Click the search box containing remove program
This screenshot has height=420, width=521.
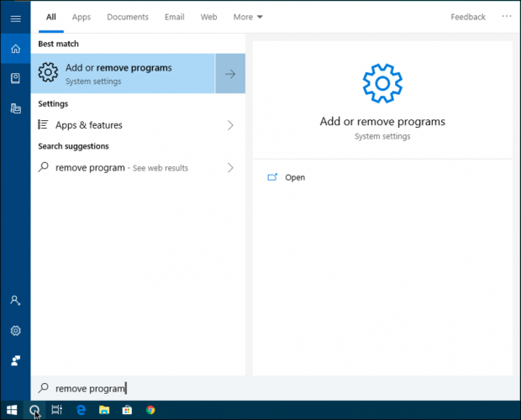134,388
